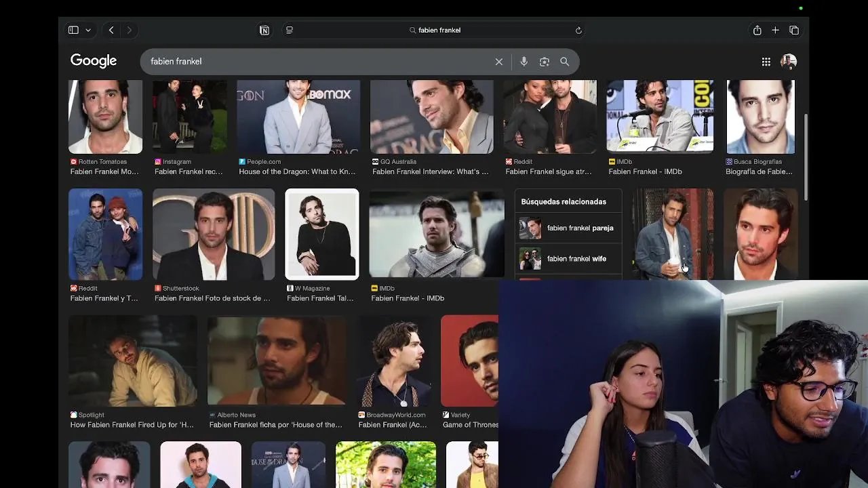Toggle the Safari sidebar icon
868x488 pixels.
pos(73,30)
